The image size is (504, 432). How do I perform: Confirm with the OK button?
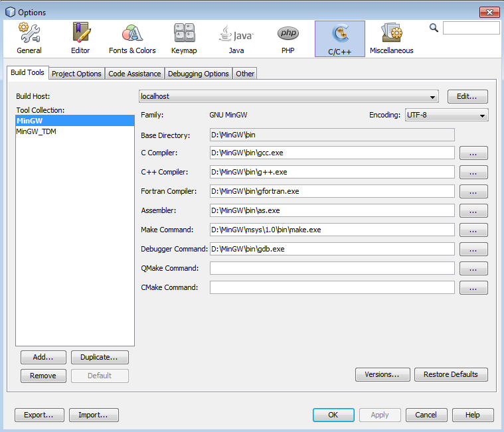pos(333,415)
